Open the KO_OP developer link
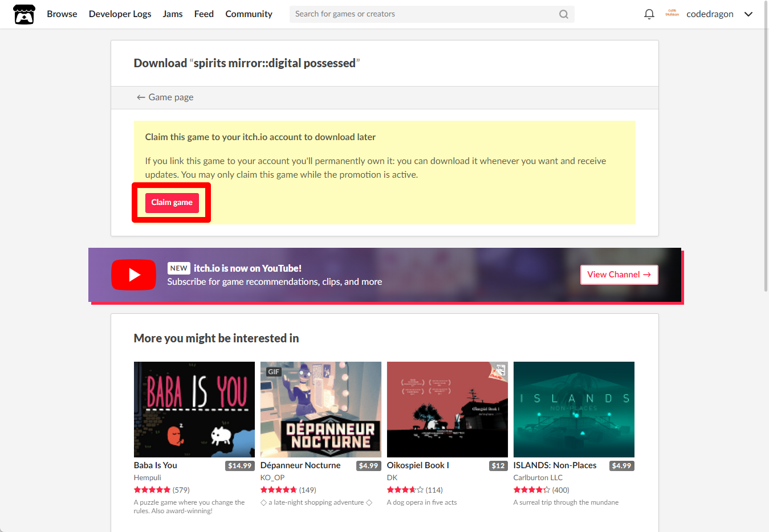 pyautogui.click(x=272, y=478)
